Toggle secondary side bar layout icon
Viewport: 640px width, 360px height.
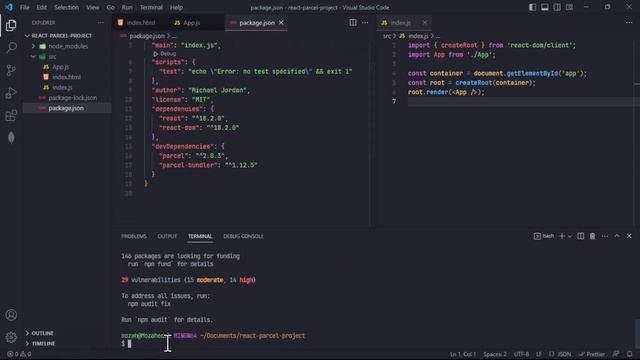point(557,7)
